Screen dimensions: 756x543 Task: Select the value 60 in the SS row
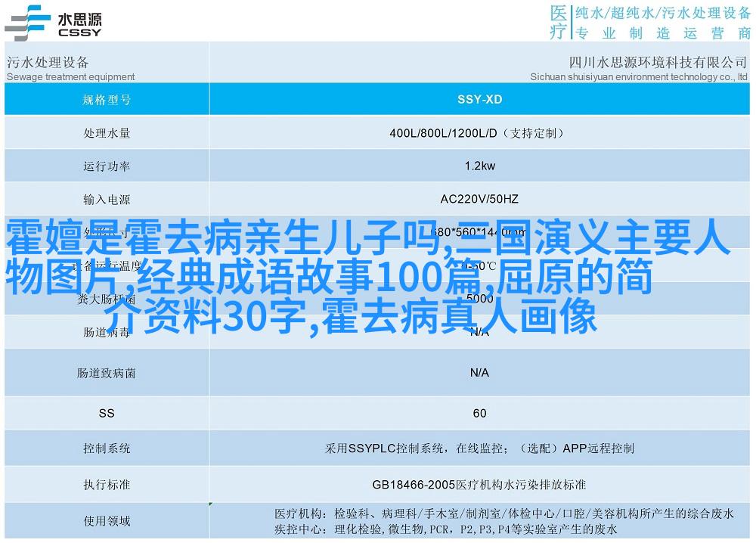pos(479,413)
